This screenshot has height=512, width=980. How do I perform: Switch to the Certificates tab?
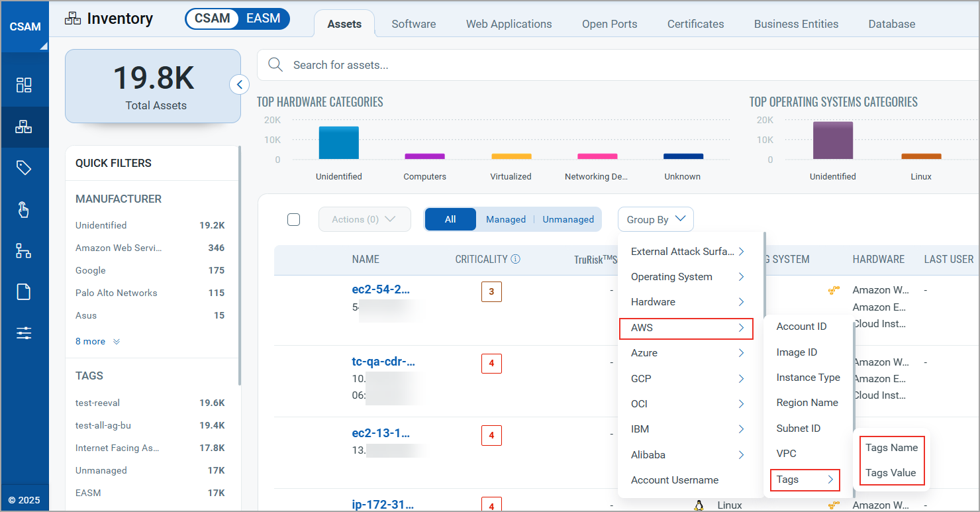[695, 24]
